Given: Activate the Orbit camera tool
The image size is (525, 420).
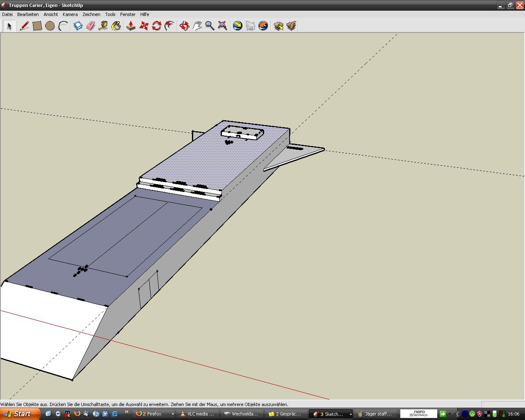Looking at the screenshot, I should pyautogui.click(x=184, y=26).
